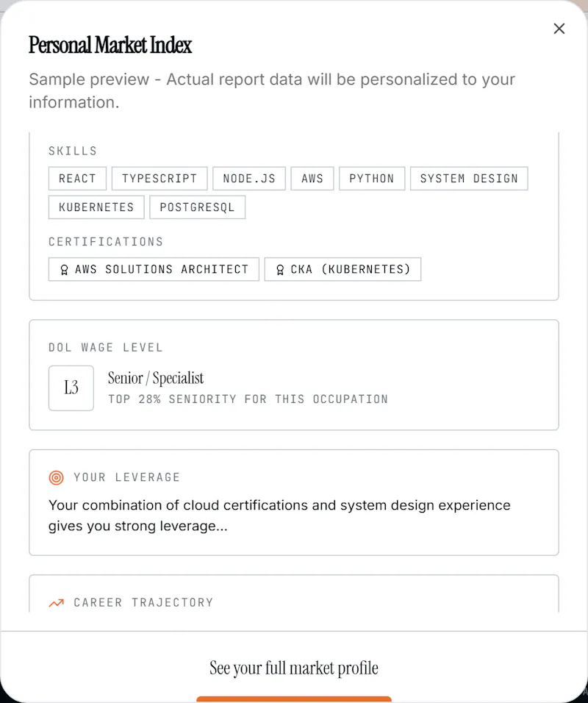Click the orange button under full market profile
Screen dimensions: 588x703
[294, 699]
